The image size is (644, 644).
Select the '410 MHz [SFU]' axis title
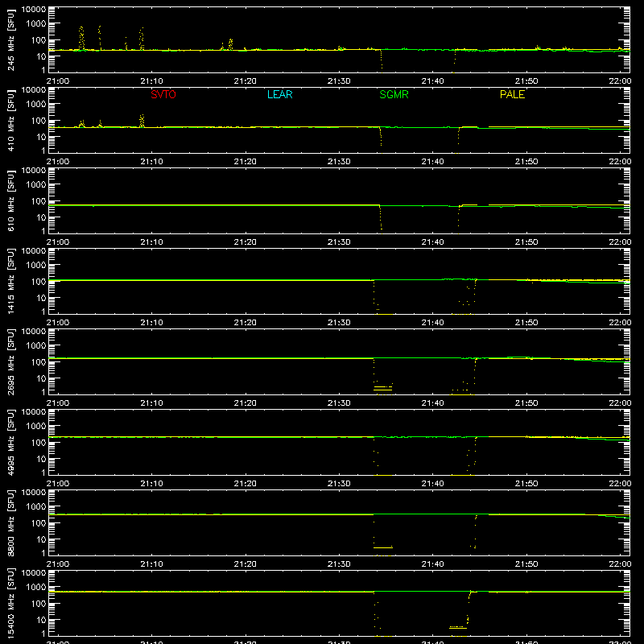pyautogui.click(x=11, y=120)
